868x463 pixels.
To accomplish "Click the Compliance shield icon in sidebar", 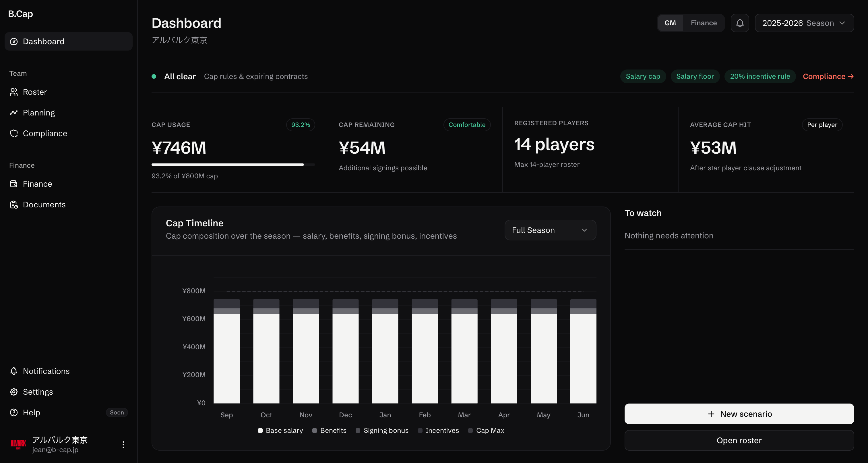I will click(x=14, y=134).
